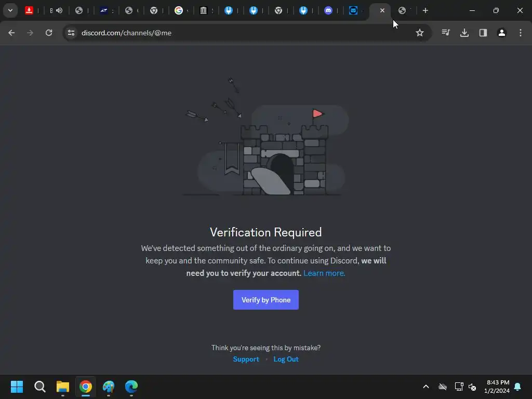Open the Support link

[246, 360]
